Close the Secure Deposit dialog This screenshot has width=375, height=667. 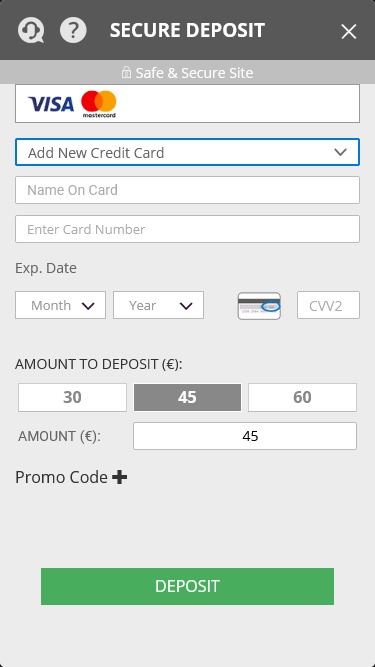tap(349, 31)
